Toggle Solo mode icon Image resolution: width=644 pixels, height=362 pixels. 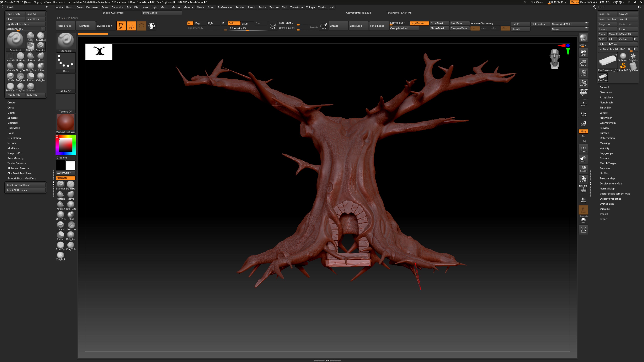(583, 220)
